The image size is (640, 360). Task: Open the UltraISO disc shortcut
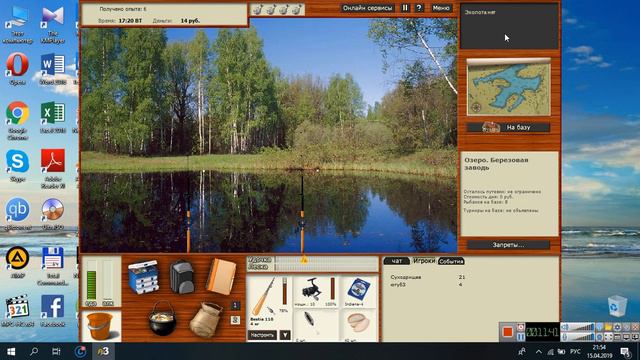[53, 214]
